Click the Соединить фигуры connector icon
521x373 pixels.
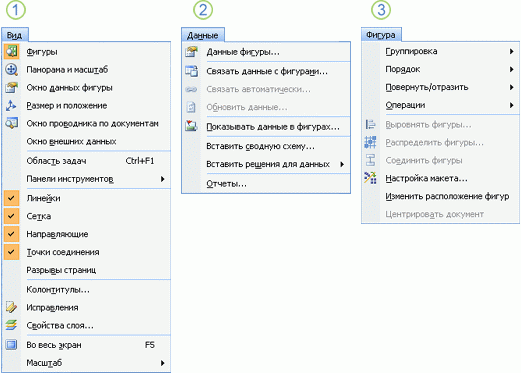tap(371, 161)
